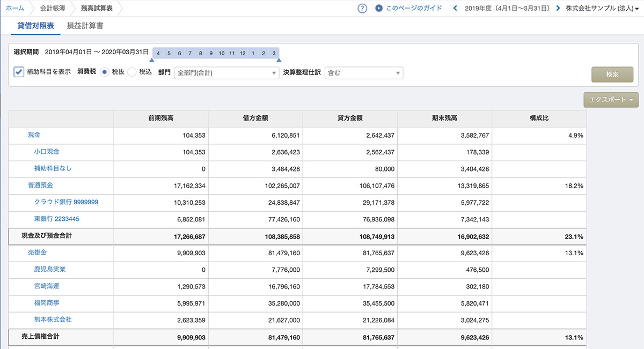This screenshot has height=349, width=644.
Task: Open the 普通預金 account link
Action: click(40, 185)
